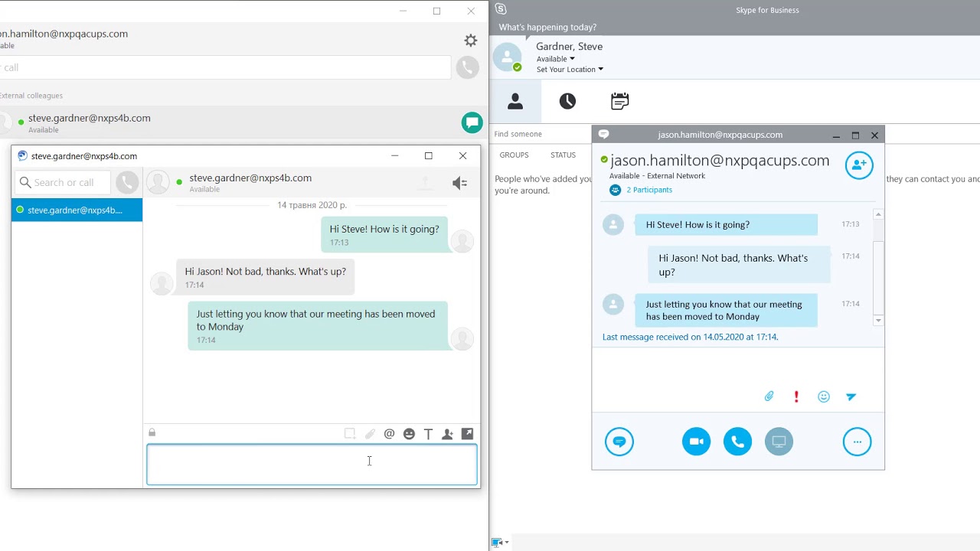Click the External colleagues group label
Image resolution: width=980 pixels, height=551 pixels.
(31, 96)
